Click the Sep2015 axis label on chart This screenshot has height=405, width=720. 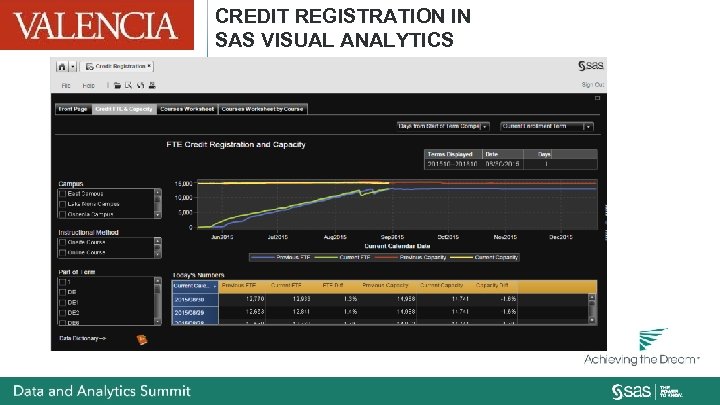click(393, 237)
